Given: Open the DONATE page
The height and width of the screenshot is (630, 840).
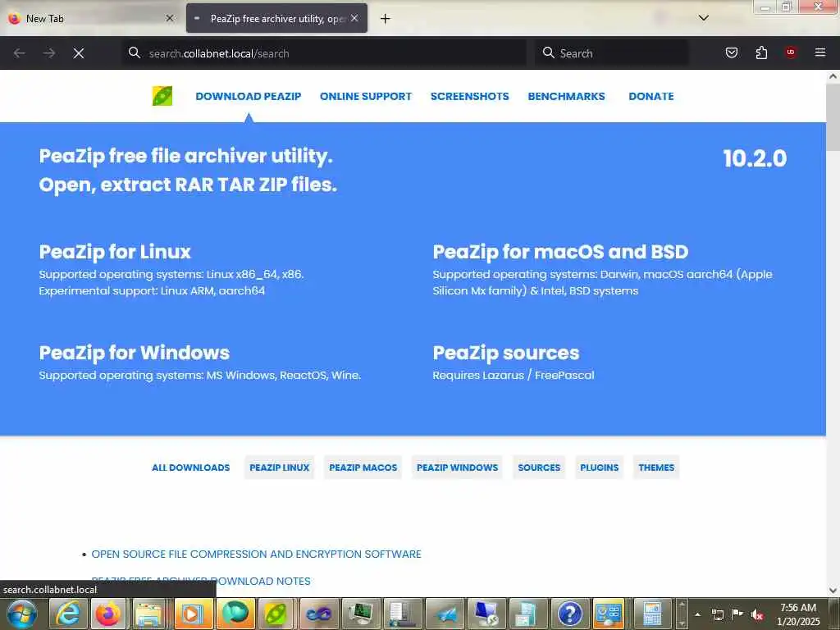Looking at the screenshot, I should [x=651, y=97].
